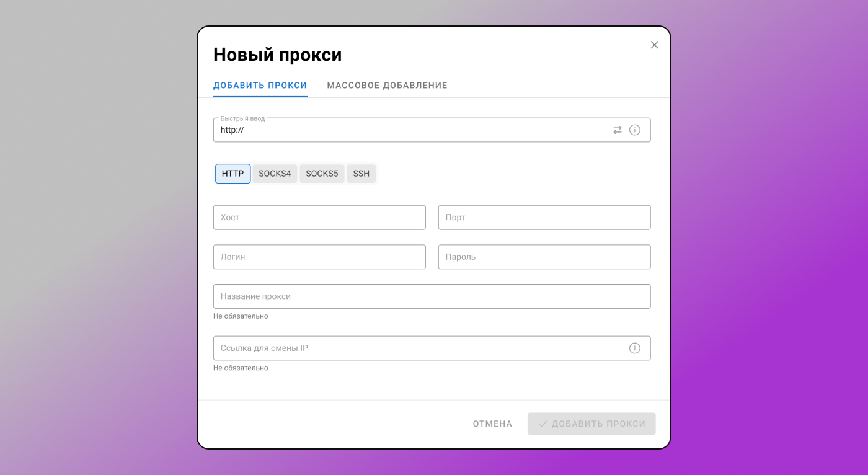This screenshot has height=475, width=868.
Task: Select the SSH protocol option
Action: click(x=361, y=174)
